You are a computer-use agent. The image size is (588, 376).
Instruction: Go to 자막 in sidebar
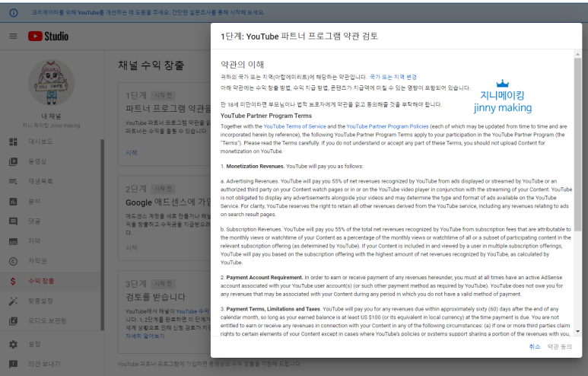click(34, 241)
